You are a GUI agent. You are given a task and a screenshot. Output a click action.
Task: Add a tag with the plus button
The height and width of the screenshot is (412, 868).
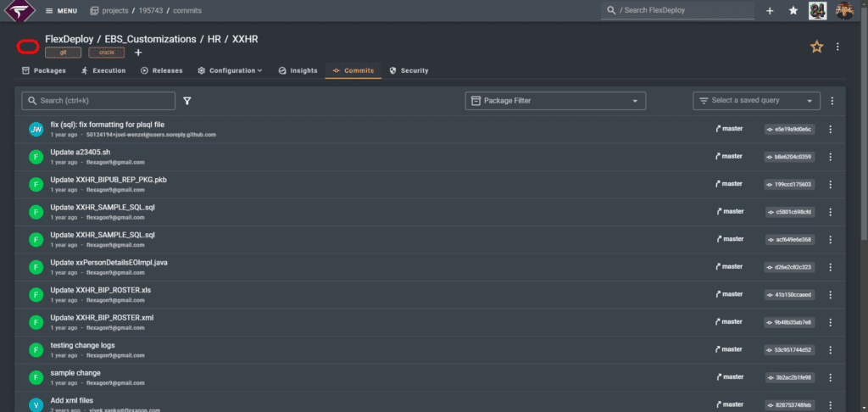click(x=138, y=53)
